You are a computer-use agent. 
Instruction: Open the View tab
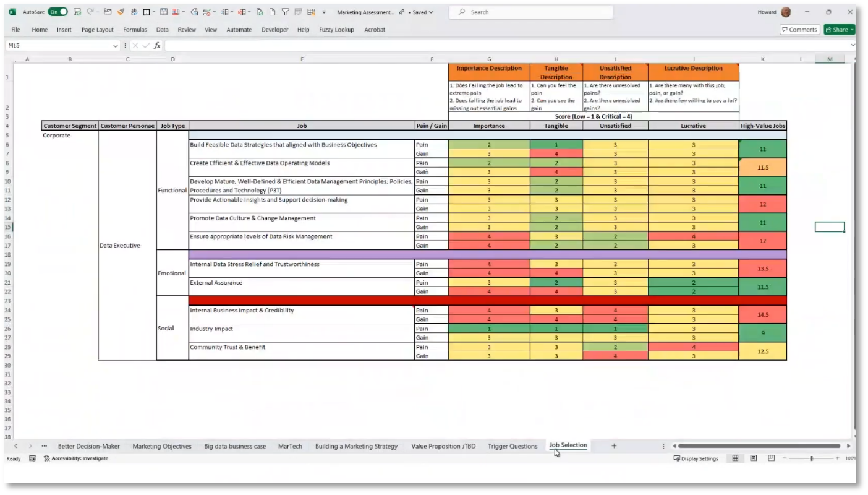click(x=211, y=30)
